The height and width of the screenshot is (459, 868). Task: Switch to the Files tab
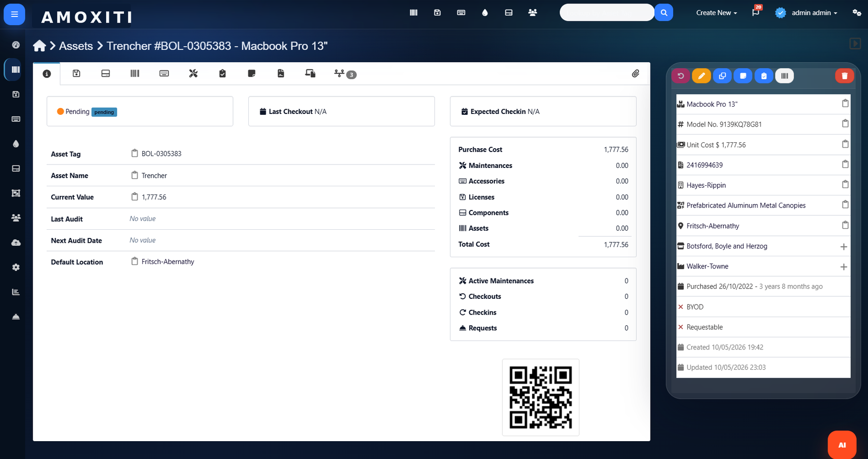281,73
